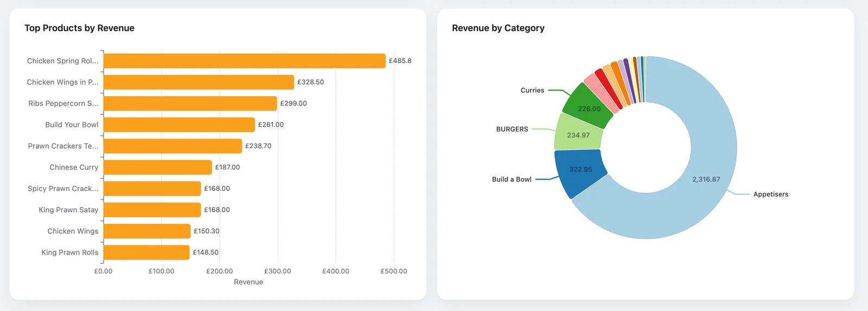
Task: Click the £187.00 value label
Action: [227, 167]
